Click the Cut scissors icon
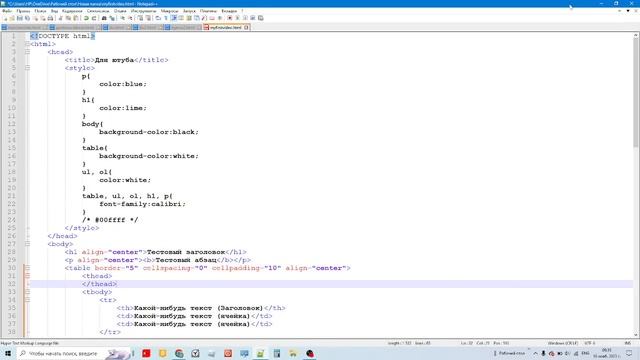The width and height of the screenshot is (640, 360). pyautogui.click(x=60, y=18)
